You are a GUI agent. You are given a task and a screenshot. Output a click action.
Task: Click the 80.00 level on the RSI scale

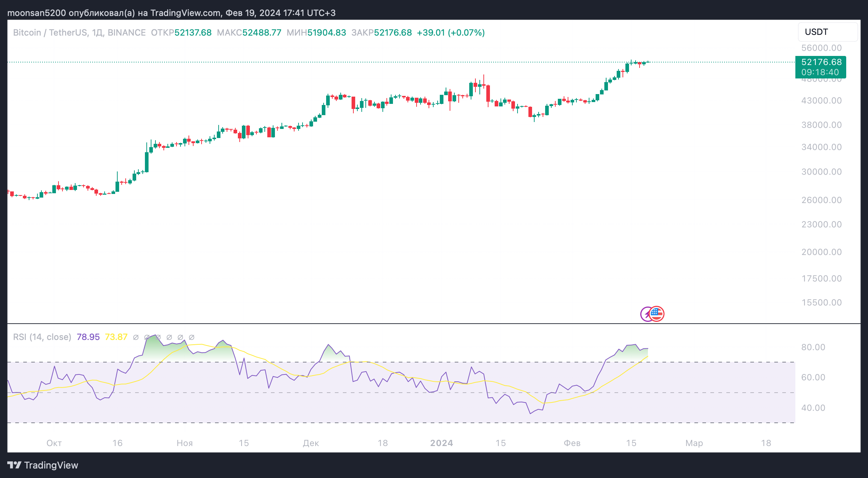pyautogui.click(x=813, y=347)
